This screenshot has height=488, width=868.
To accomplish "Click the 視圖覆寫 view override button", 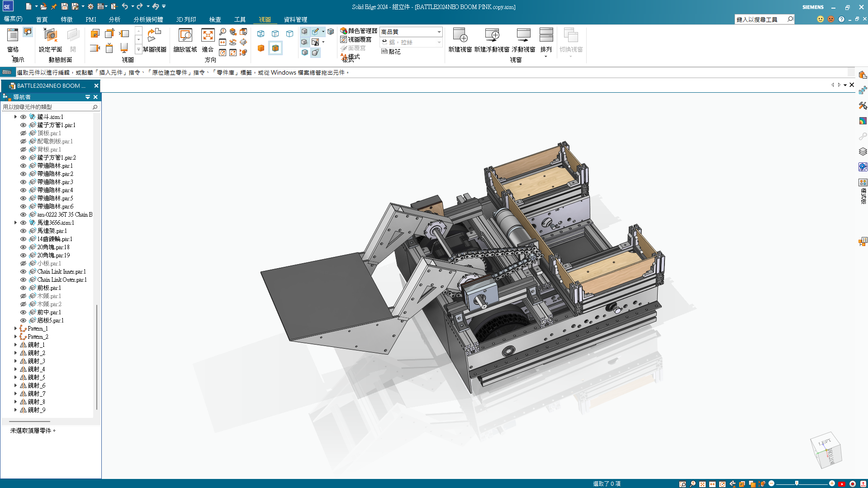I will click(x=356, y=39).
